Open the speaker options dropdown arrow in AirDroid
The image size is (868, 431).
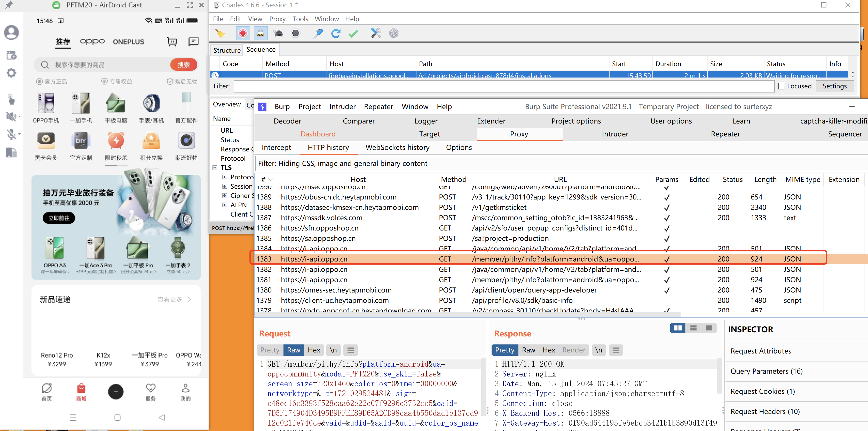[20, 117]
